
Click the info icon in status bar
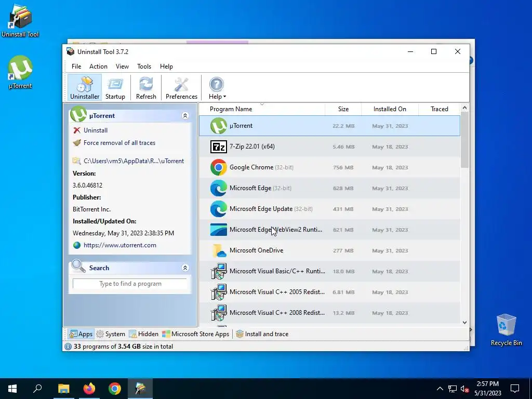pos(68,347)
